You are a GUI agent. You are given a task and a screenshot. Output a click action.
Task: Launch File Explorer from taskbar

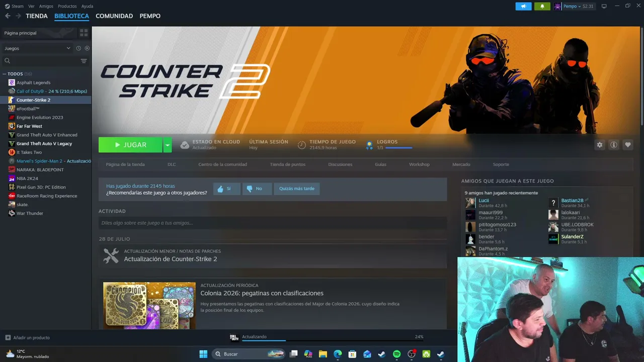pyautogui.click(x=323, y=354)
